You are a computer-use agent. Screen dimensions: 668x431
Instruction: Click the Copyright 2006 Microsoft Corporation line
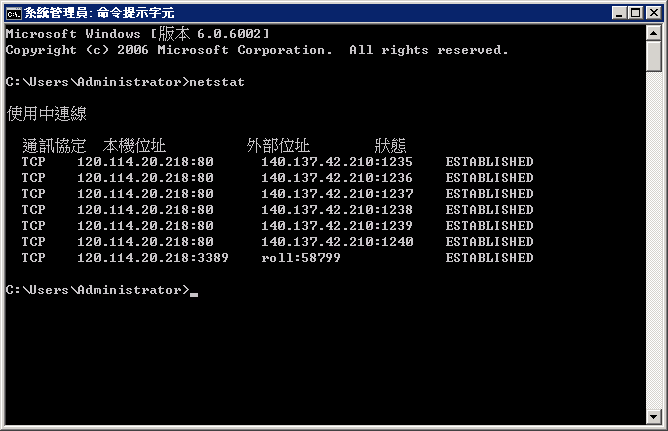pyautogui.click(x=257, y=50)
